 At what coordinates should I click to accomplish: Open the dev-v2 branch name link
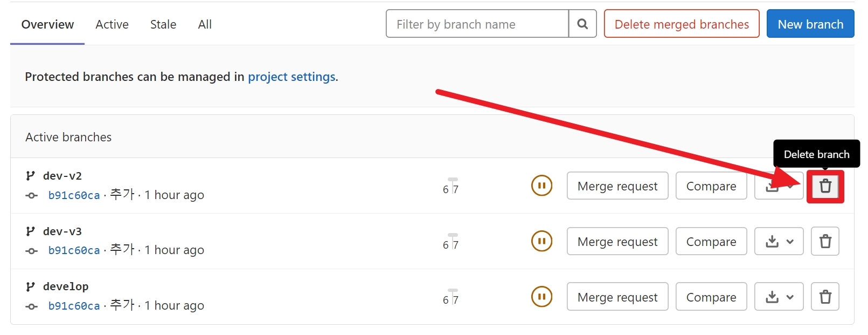[x=63, y=176]
